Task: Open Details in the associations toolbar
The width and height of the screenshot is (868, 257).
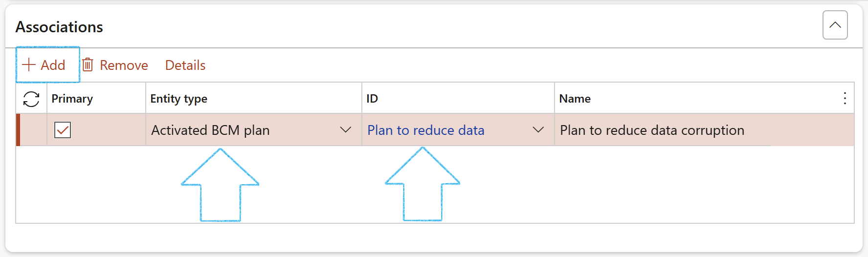Action: pyautogui.click(x=185, y=65)
